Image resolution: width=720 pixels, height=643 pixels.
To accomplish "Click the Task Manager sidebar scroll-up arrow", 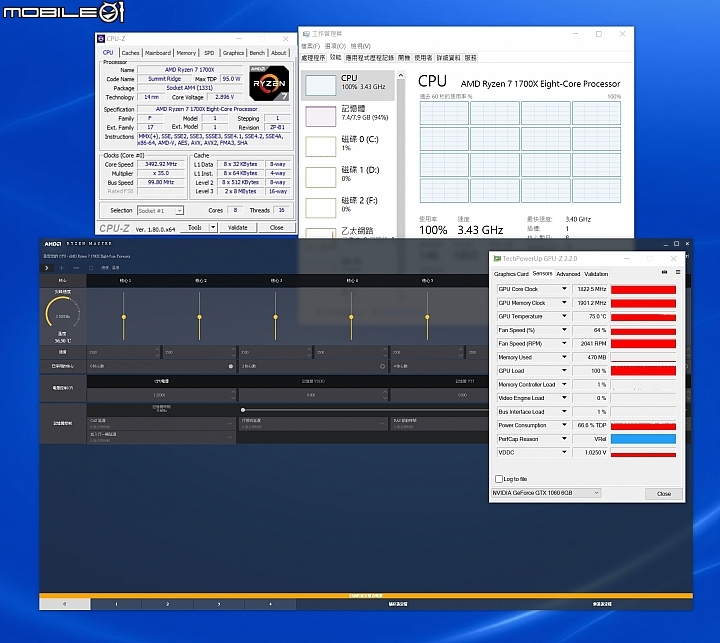I will (x=401, y=75).
